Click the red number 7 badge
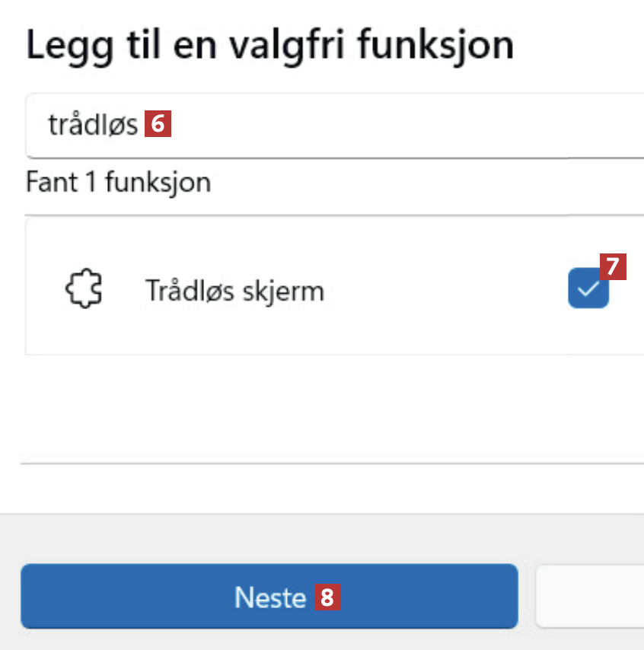Image resolution: width=644 pixels, height=650 pixels. [x=613, y=266]
